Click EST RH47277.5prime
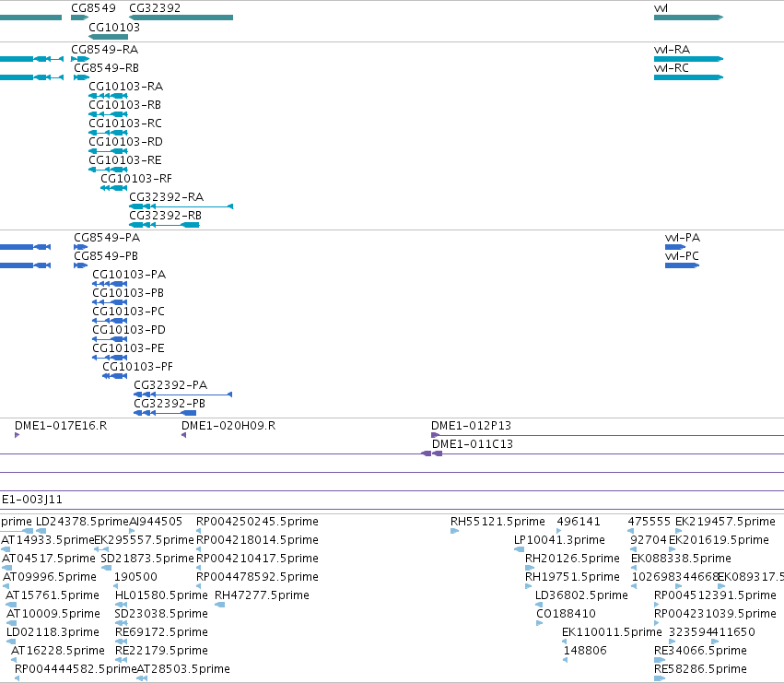Image resolution: width=784 pixels, height=683 pixels. (x=262, y=596)
